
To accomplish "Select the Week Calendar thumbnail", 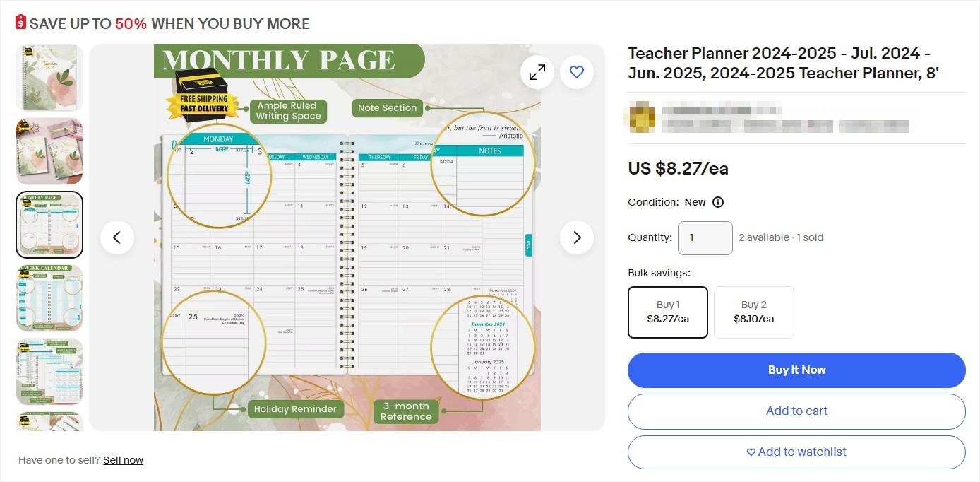I will (49, 298).
